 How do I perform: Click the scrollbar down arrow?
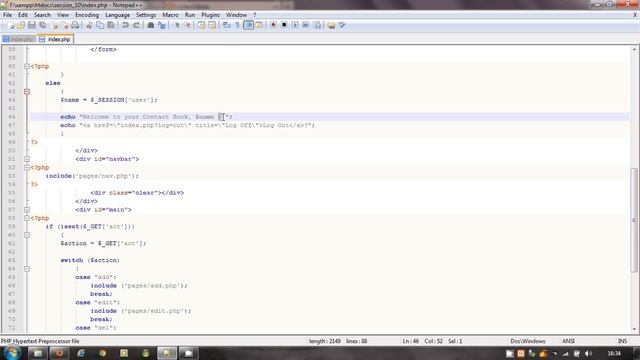click(x=634, y=329)
